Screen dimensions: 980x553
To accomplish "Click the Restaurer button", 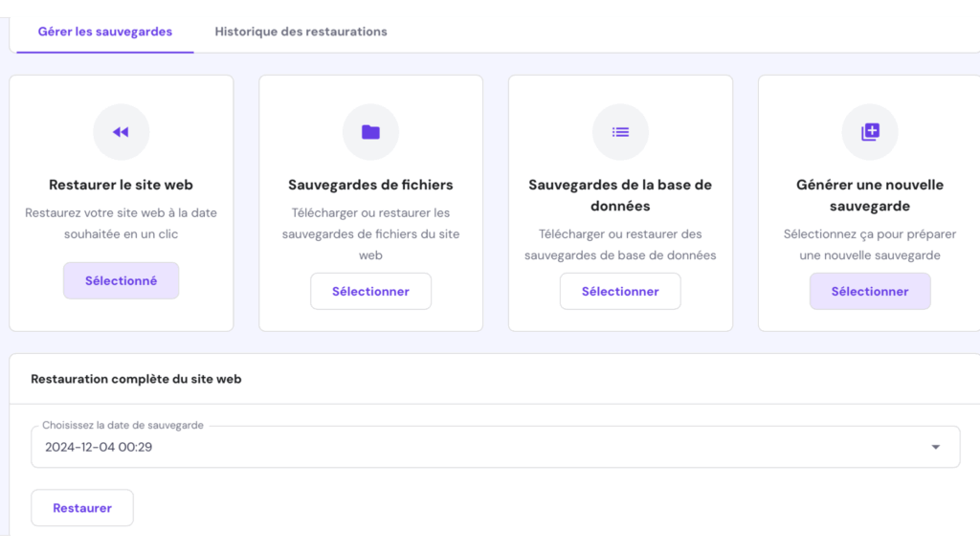I will click(82, 508).
